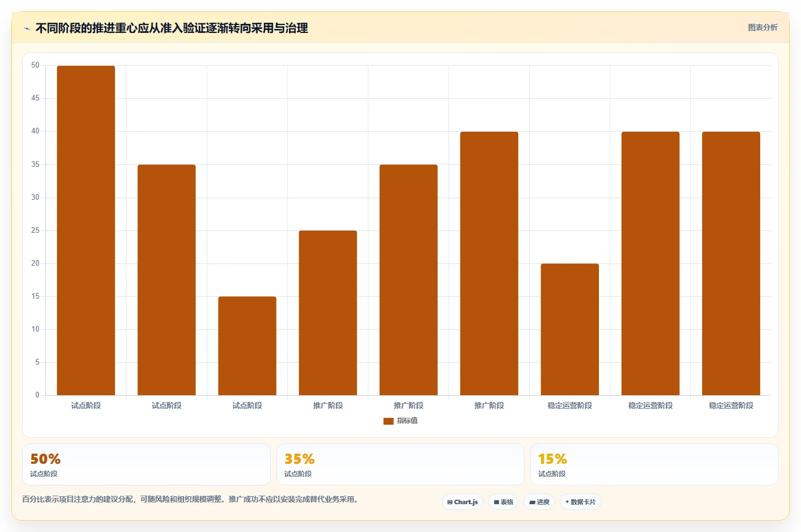Click the 推广阶段 bar with value 25
The height and width of the screenshot is (532, 801).
(x=328, y=313)
